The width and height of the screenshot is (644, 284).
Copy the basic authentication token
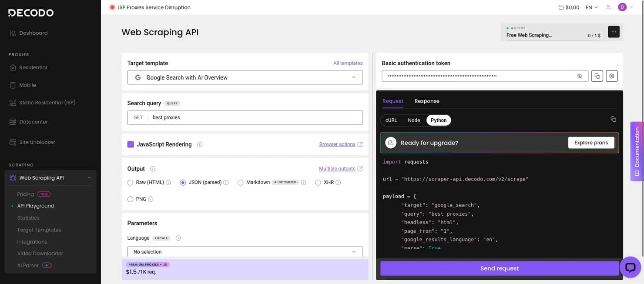point(597,76)
